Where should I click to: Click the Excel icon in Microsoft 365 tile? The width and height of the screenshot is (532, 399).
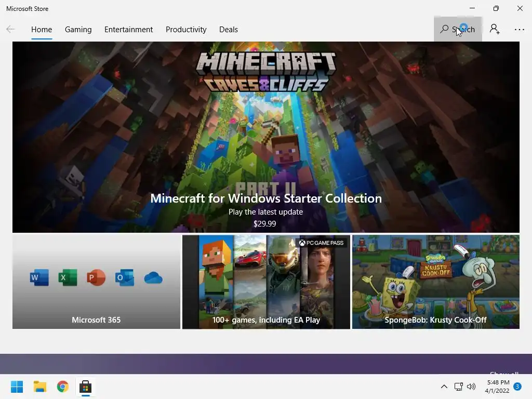point(68,277)
